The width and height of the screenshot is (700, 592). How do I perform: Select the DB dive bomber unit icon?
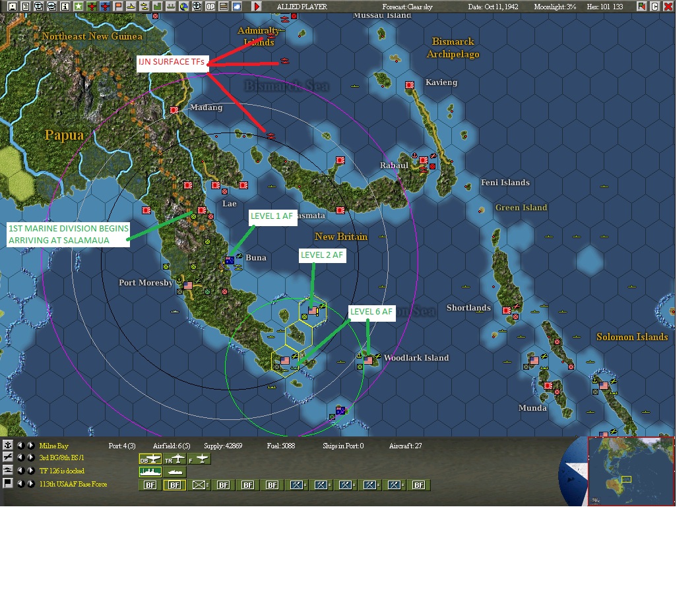click(x=150, y=459)
